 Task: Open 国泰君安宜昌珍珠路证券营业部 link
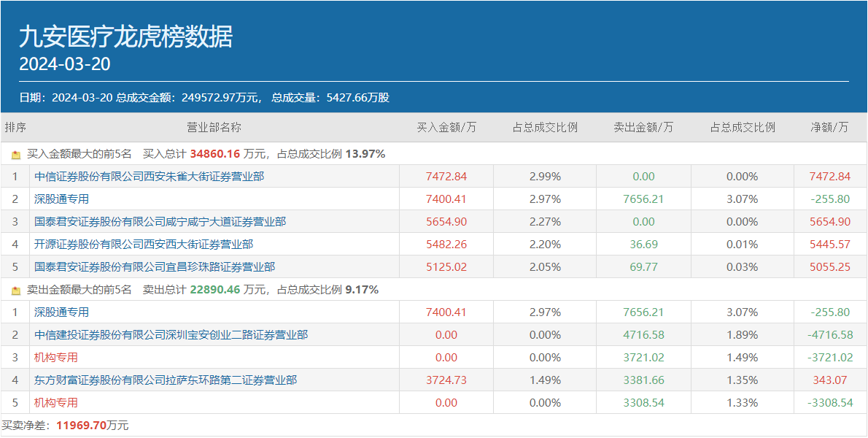pos(155,267)
